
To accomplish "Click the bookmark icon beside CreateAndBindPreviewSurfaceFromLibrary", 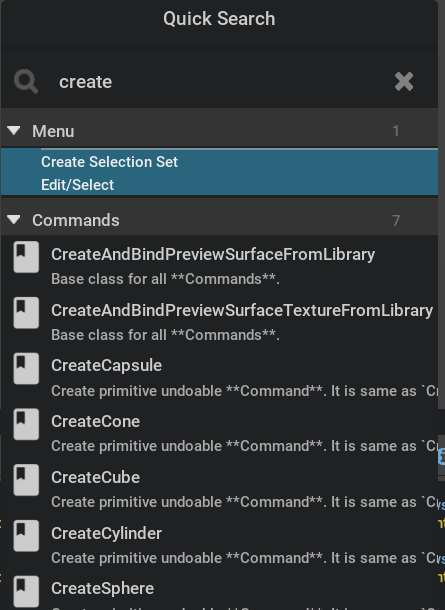I will (x=26, y=257).
